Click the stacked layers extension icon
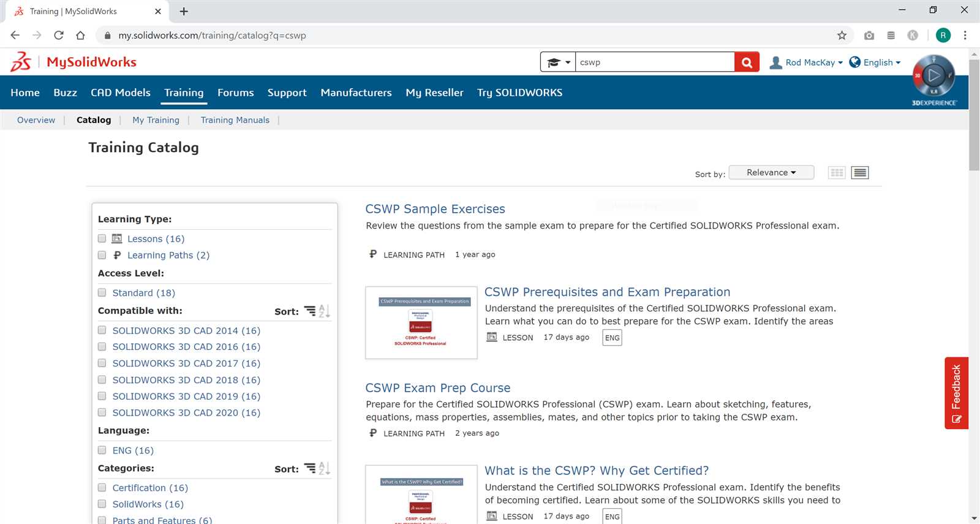 [891, 36]
